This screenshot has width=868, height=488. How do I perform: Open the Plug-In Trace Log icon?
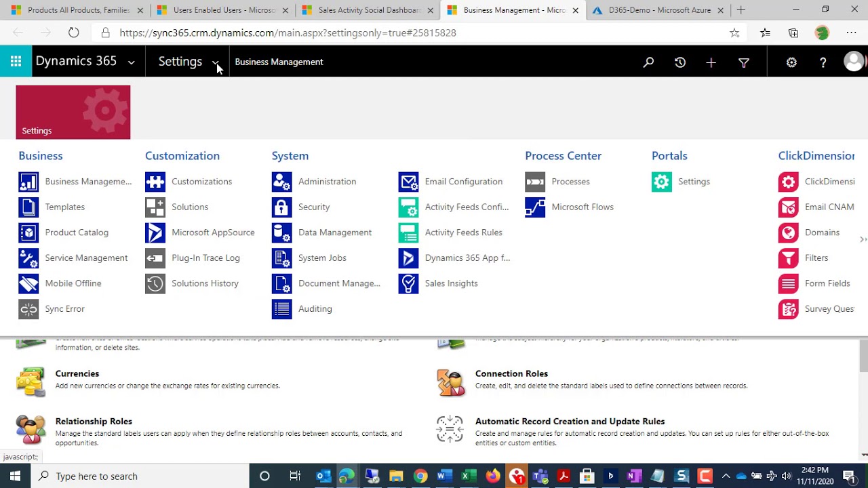pyautogui.click(x=155, y=258)
